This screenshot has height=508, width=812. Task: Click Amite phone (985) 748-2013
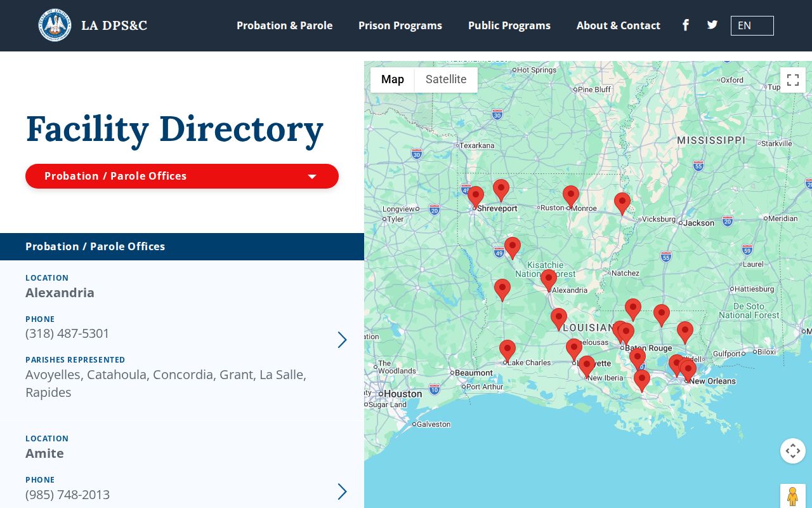point(67,494)
